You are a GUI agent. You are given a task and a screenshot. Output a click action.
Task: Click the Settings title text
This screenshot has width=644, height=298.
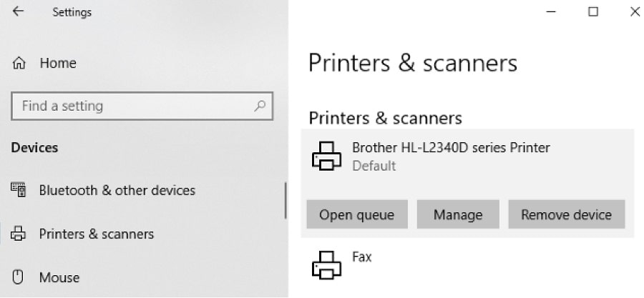72,12
